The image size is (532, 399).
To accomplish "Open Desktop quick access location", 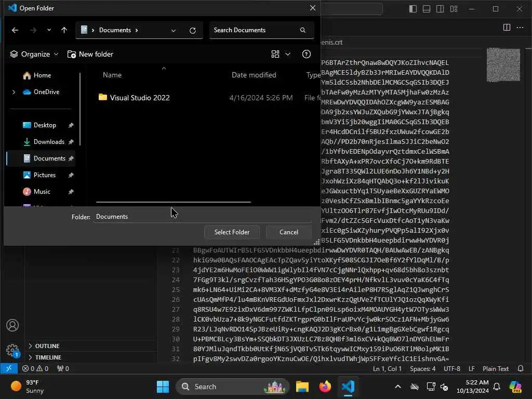I will pyautogui.click(x=39, y=125).
